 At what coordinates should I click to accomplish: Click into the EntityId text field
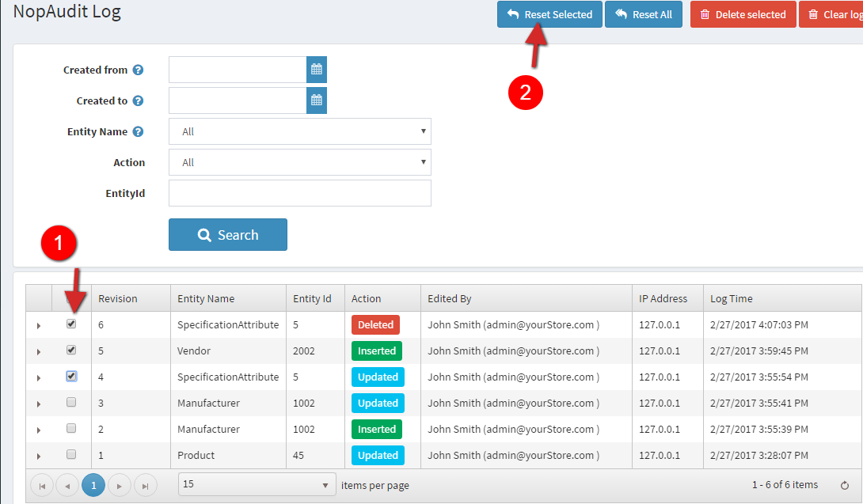coord(299,193)
